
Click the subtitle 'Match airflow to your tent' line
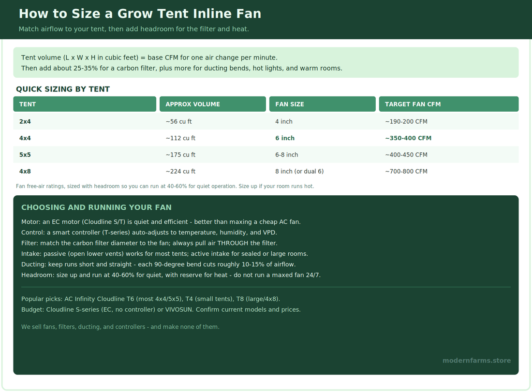coord(133,29)
